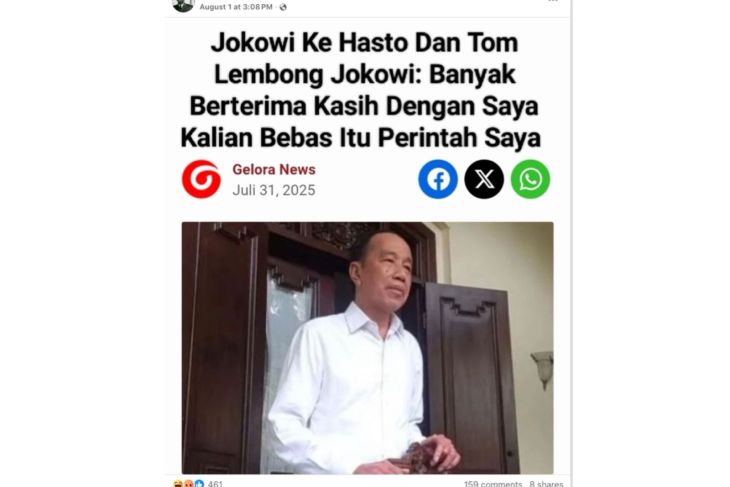The image size is (730, 487).
Task: Open the three-dot post options menu
Action: [x=553, y=1]
